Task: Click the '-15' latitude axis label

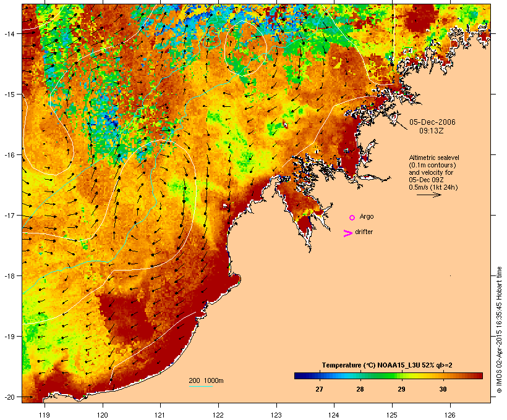Action: [9, 94]
